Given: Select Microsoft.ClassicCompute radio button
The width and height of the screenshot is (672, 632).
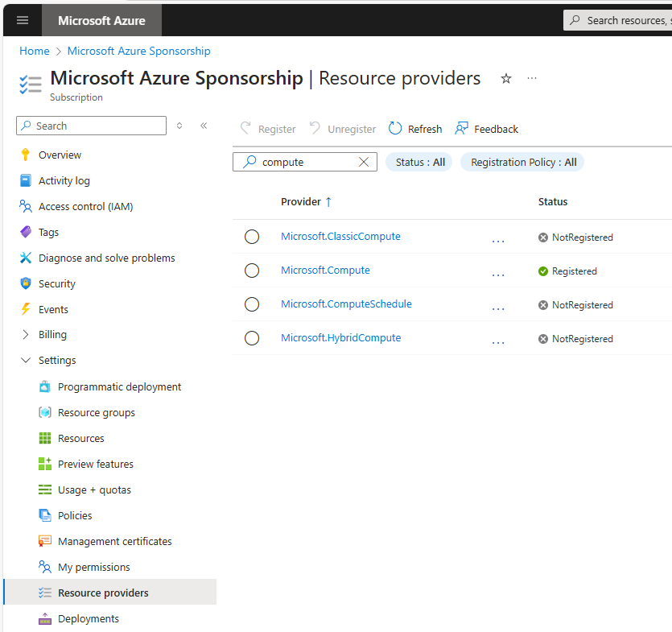Looking at the screenshot, I should (252, 237).
